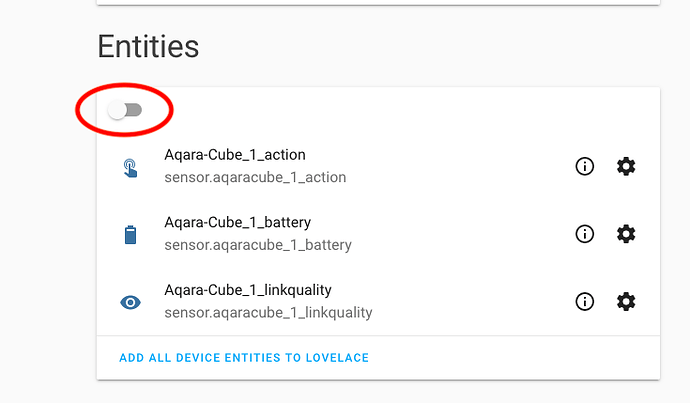690x403 pixels.
Task: Open settings gear for Aqara-Cube_1_battery
Action: (626, 234)
